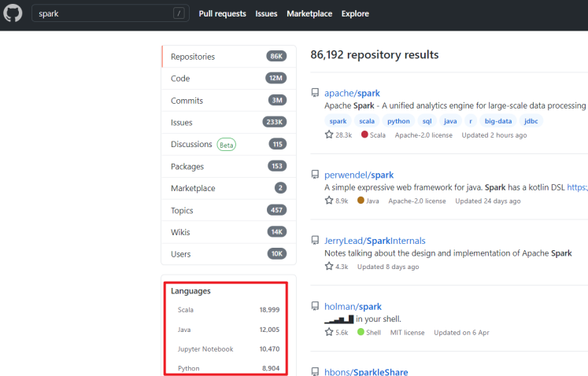Show Commits search results

[229, 101]
